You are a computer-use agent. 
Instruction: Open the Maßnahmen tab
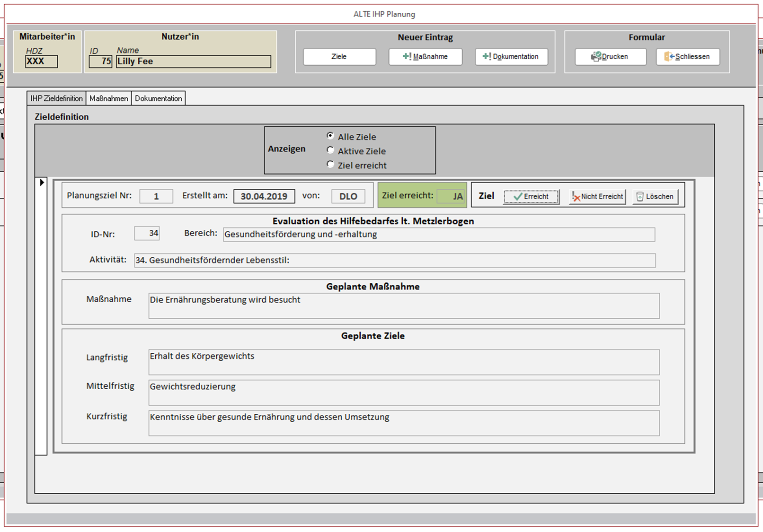[x=109, y=98]
